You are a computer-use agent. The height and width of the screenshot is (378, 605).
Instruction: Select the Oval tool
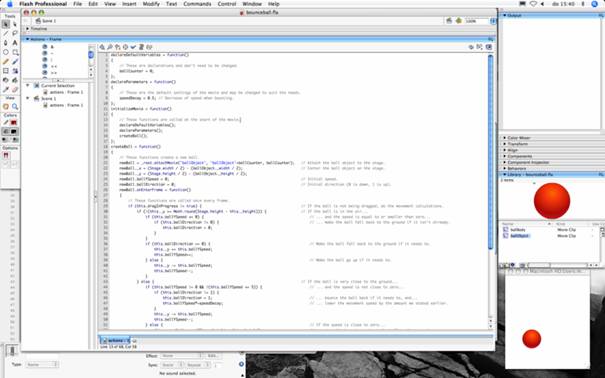click(6, 52)
